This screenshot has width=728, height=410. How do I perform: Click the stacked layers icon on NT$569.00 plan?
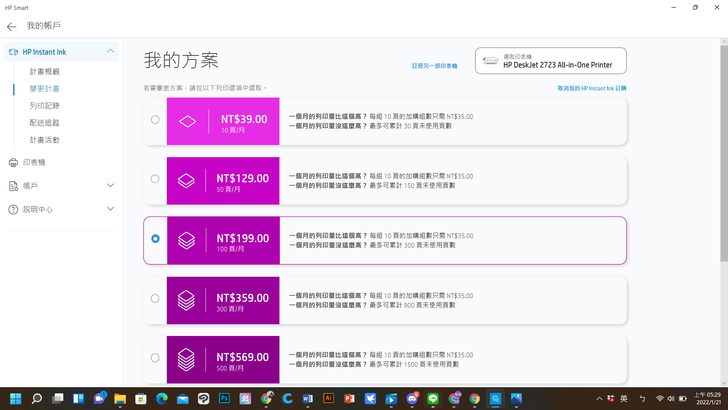coord(186,359)
